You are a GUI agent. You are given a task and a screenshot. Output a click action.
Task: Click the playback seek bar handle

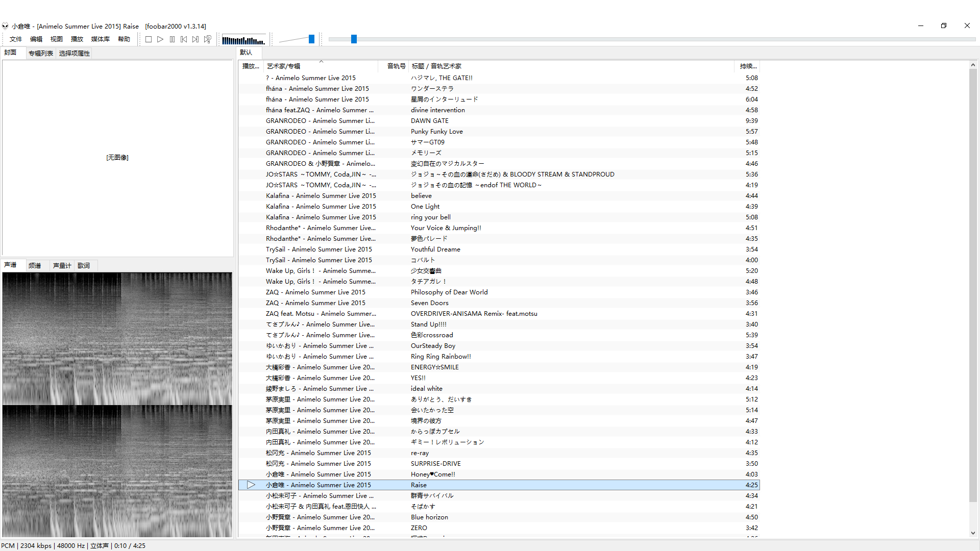(x=354, y=39)
